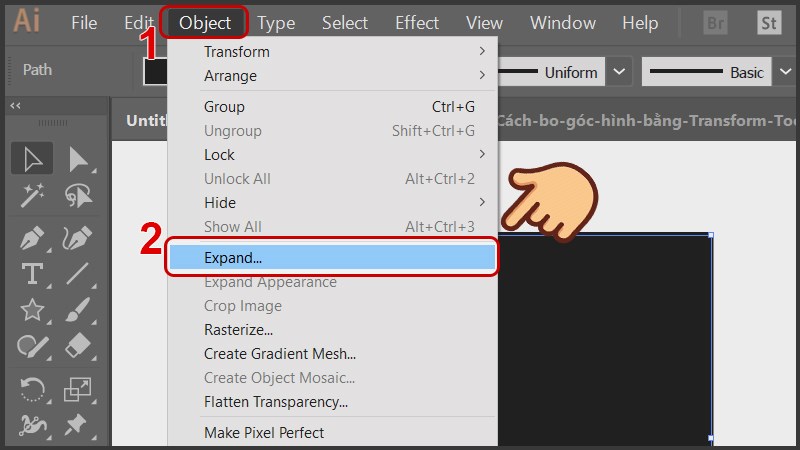Image resolution: width=800 pixels, height=450 pixels.
Task: Choose Rasterize... from Object menu
Action: pos(238,329)
